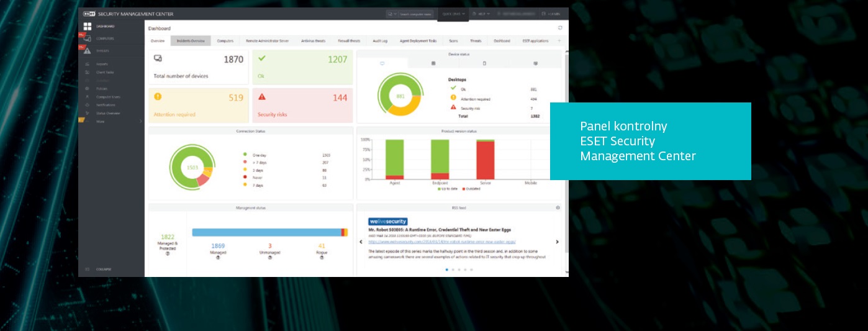Click the Desktops Security risk red triangle
This screenshot has width=868, height=331.
(453, 107)
